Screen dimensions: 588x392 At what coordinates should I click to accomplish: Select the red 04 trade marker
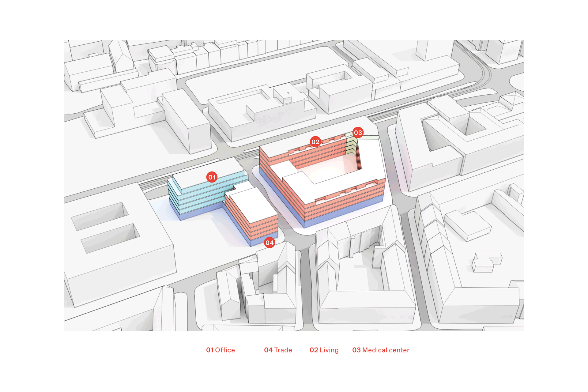tap(269, 243)
